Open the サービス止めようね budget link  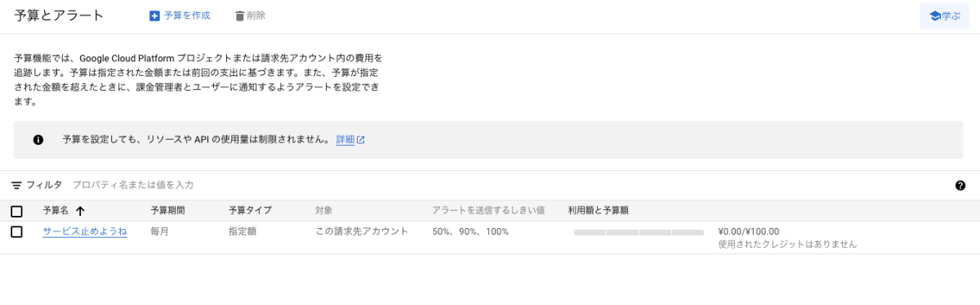click(85, 231)
